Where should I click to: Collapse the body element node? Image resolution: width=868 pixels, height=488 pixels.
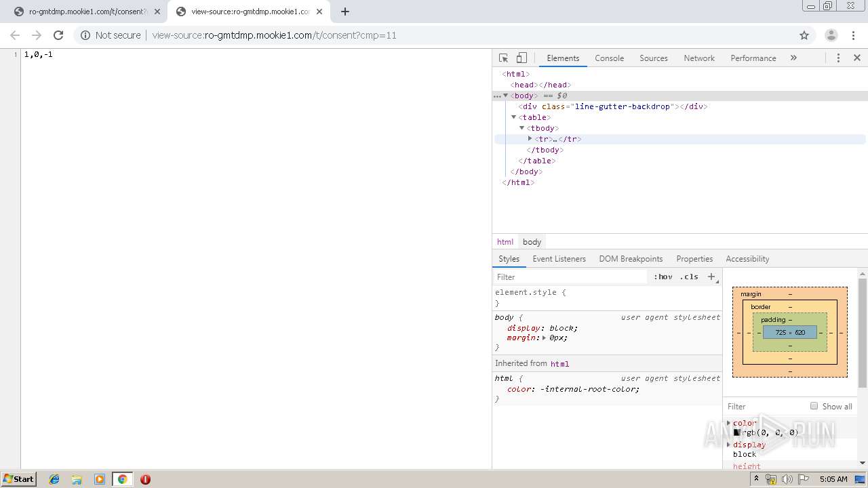pyautogui.click(x=506, y=96)
